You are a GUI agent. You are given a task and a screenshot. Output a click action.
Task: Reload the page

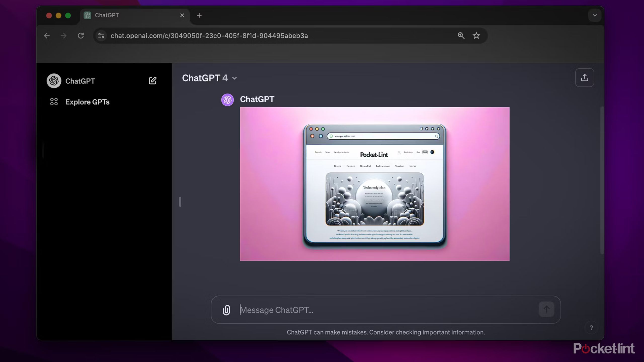coord(81,36)
